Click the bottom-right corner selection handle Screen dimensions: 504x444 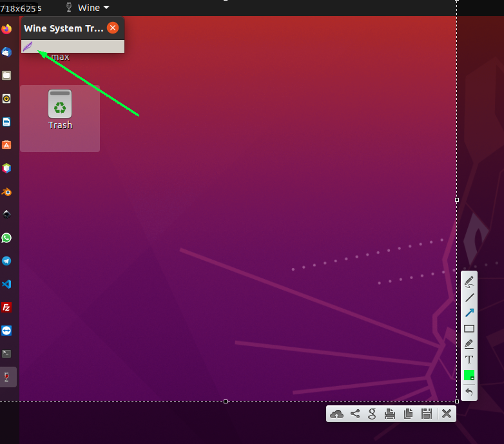pyautogui.click(x=457, y=401)
